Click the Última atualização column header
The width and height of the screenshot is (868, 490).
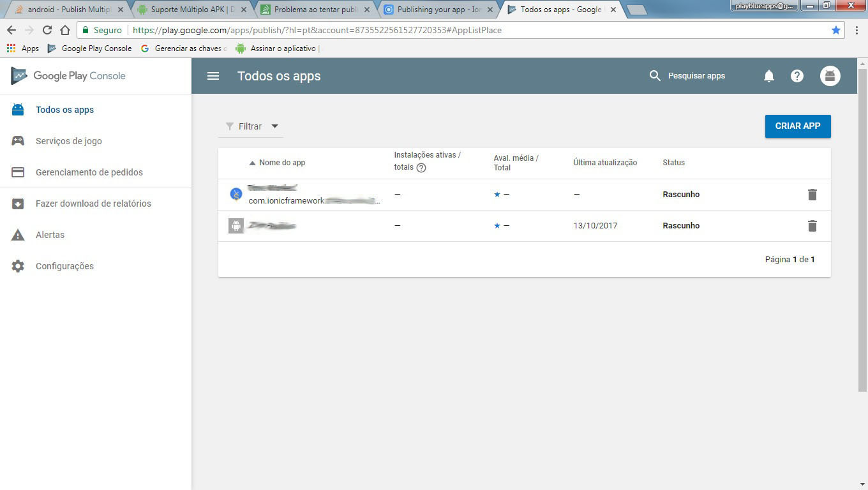[x=605, y=163]
